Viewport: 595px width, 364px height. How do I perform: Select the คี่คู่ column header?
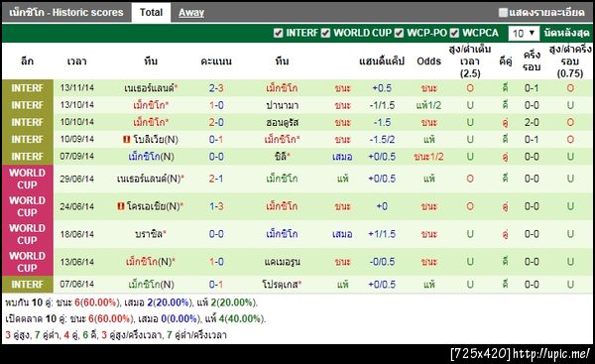pyautogui.click(x=506, y=61)
